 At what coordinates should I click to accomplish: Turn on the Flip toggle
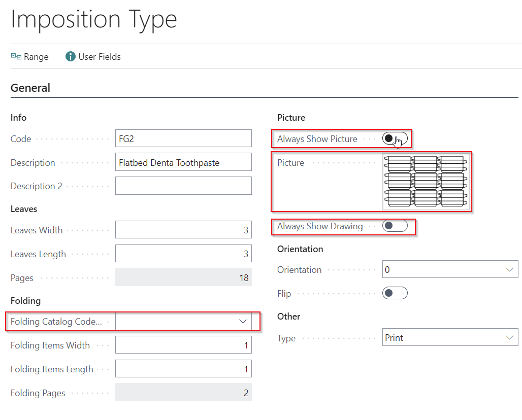pyautogui.click(x=395, y=293)
